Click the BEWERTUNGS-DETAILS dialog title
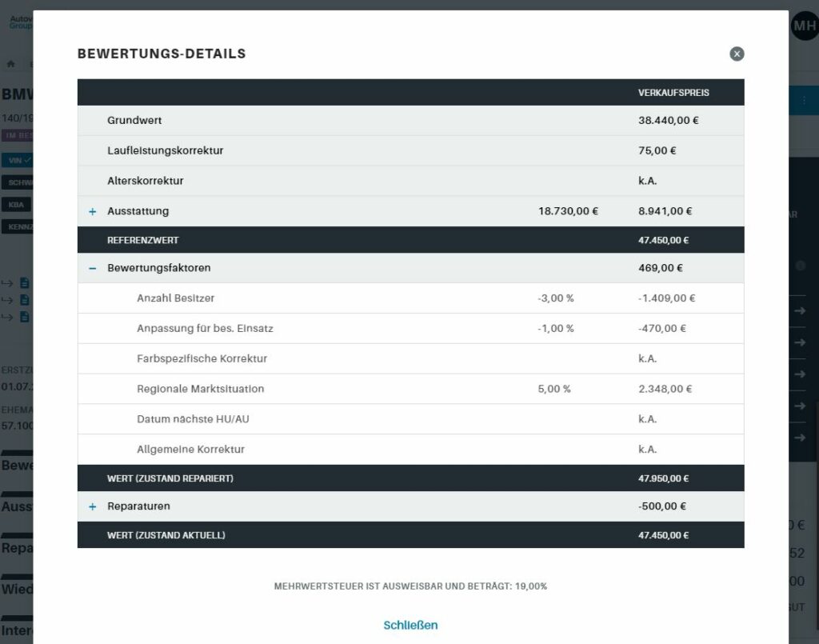819x644 pixels. pyautogui.click(x=162, y=54)
